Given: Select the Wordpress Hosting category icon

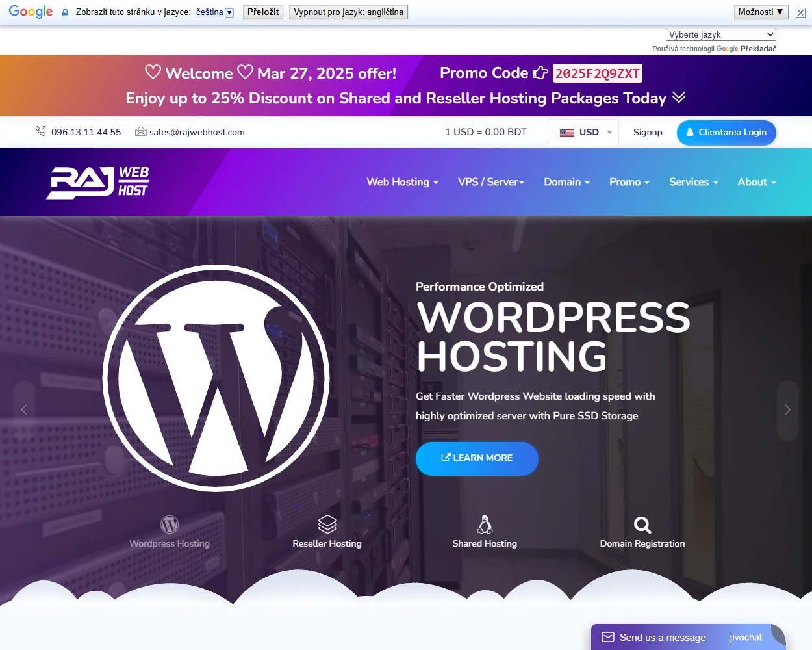Looking at the screenshot, I should pos(169,523).
